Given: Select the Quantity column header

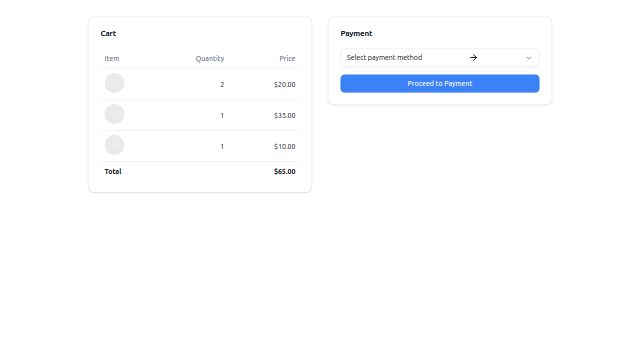Looking at the screenshot, I should point(210,58).
